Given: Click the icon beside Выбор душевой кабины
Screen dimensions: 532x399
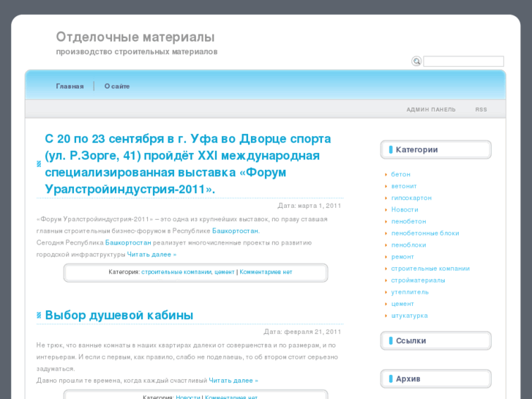Looking at the screenshot, I should point(39,316).
